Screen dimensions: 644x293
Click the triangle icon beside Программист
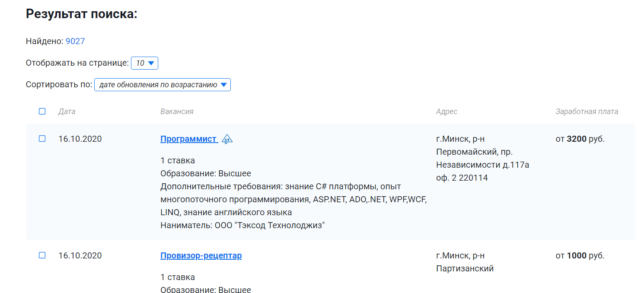point(227,139)
